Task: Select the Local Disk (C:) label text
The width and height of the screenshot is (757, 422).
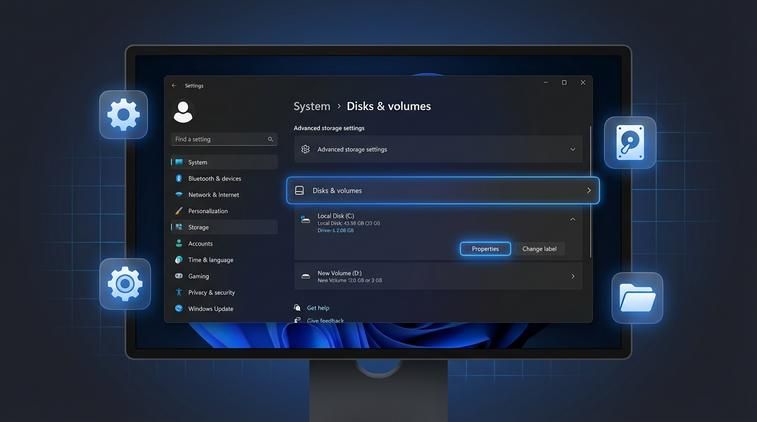Action: tap(336, 216)
